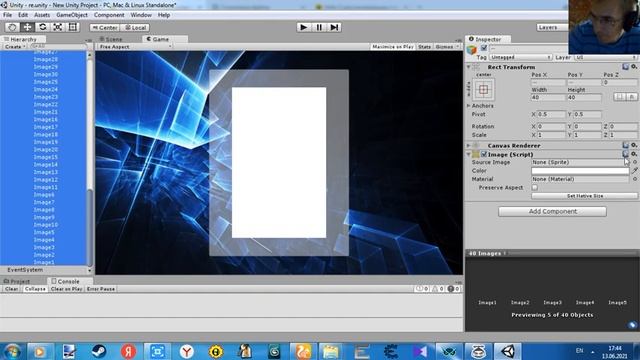
Task: Start Play mode
Action: [x=303, y=27]
